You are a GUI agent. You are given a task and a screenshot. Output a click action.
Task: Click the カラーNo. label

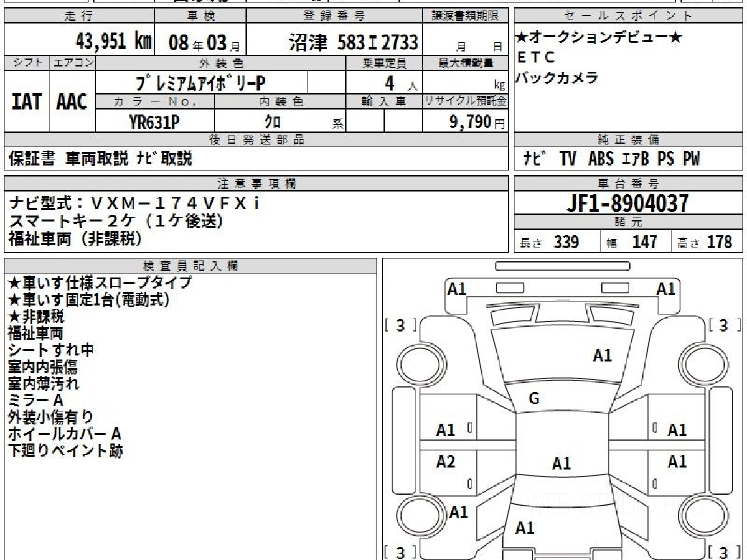pos(155,101)
